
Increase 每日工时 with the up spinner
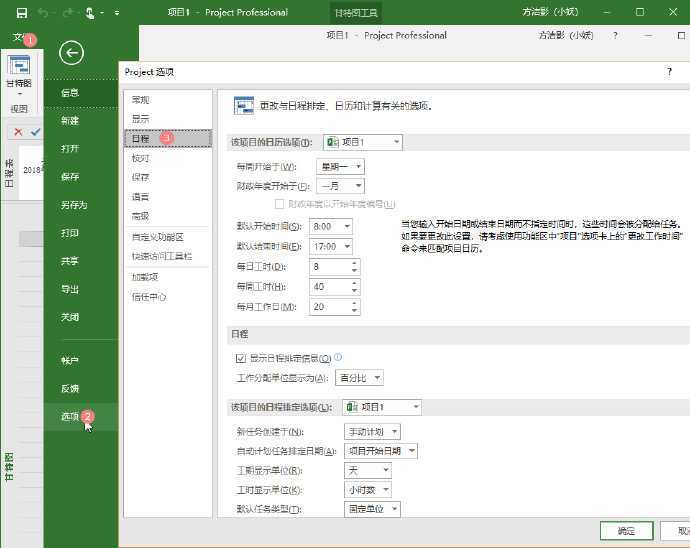(x=354, y=263)
